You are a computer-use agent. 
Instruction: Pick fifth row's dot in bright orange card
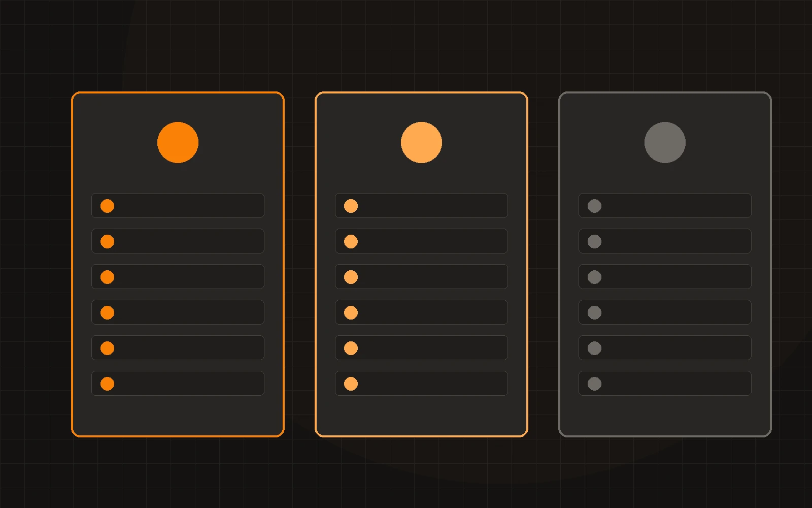(x=107, y=348)
